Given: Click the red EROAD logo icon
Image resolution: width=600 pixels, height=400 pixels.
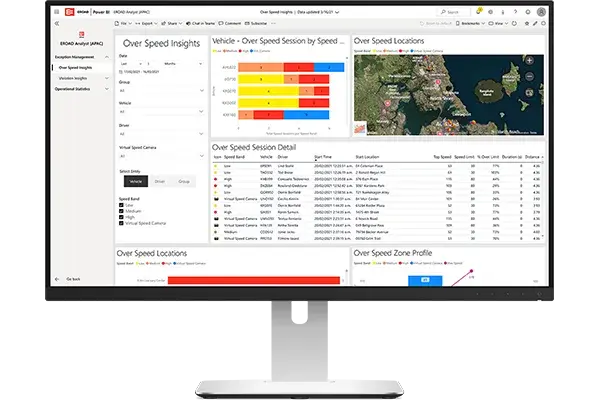Looking at the screenshot, I should [x=69, y=12].
